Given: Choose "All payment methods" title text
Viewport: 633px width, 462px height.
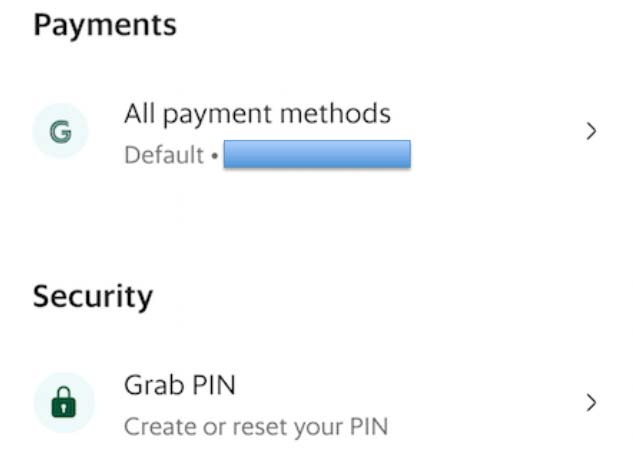Looking at the screenshot, I should [x=257, y=113].
